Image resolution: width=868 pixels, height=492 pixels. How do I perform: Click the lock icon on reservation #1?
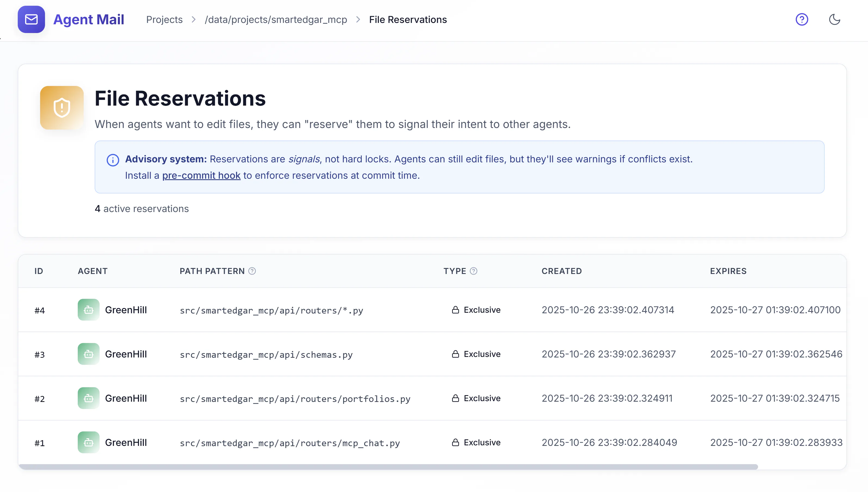456,442
